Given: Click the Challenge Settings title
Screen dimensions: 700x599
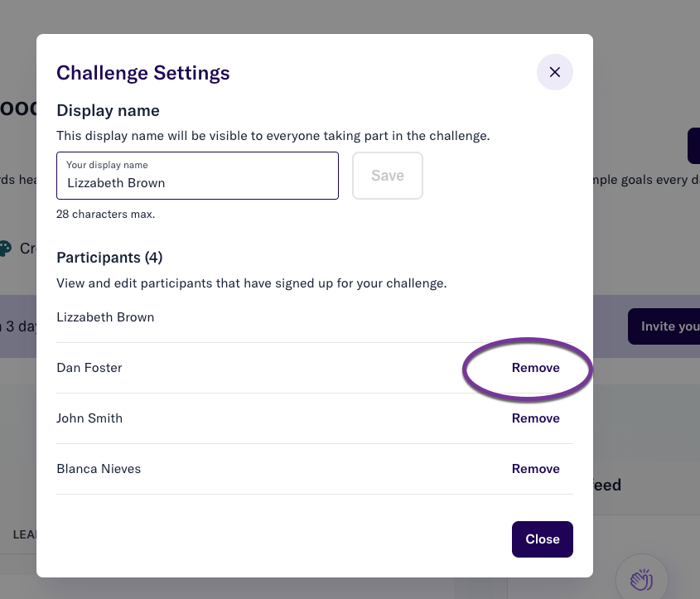Looking at the screenshot, I should 142,73.
